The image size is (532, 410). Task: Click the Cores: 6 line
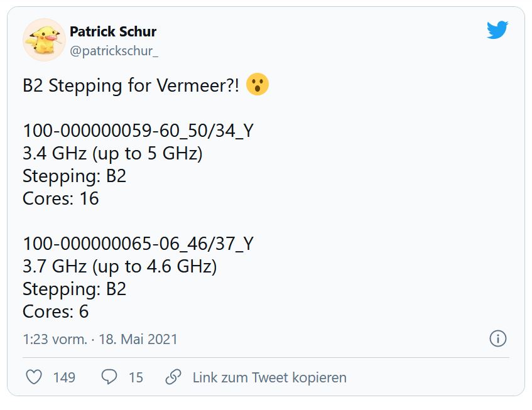click(56, 311)
